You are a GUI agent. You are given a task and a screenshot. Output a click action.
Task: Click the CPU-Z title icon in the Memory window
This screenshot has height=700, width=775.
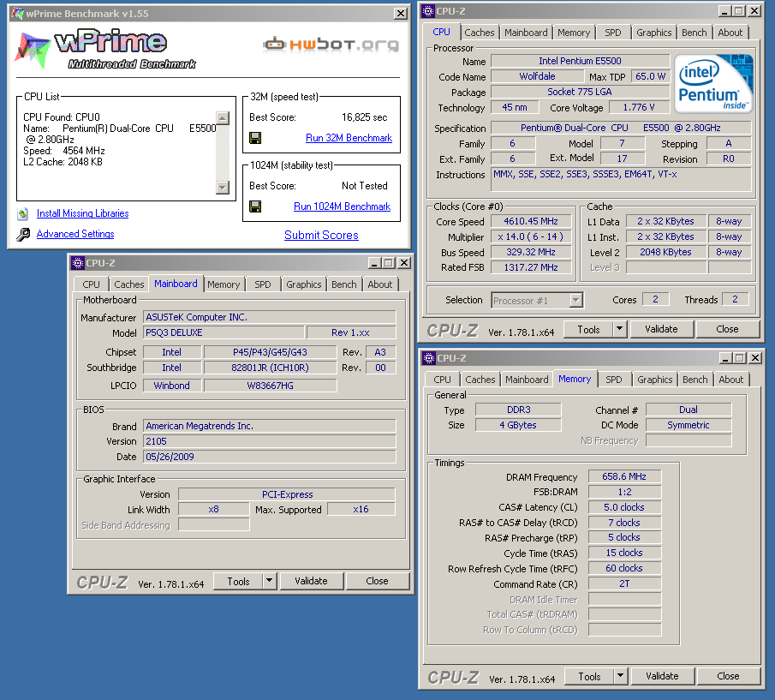click(x=428, y=358)
